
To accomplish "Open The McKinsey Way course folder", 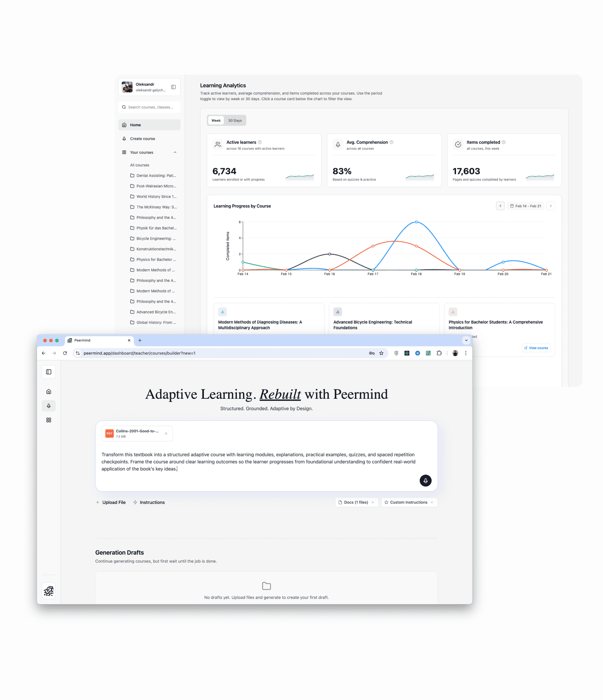I will [153, 207].
